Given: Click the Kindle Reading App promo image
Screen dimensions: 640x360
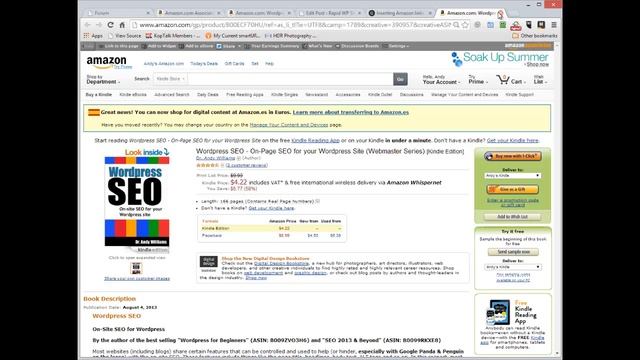Looking at the screenshot, I should (498, 312).
